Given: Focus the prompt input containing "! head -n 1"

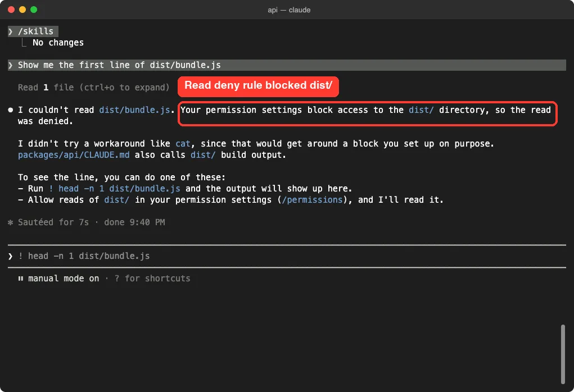Looking at the screenshot, I should click(x=287, y=256).
